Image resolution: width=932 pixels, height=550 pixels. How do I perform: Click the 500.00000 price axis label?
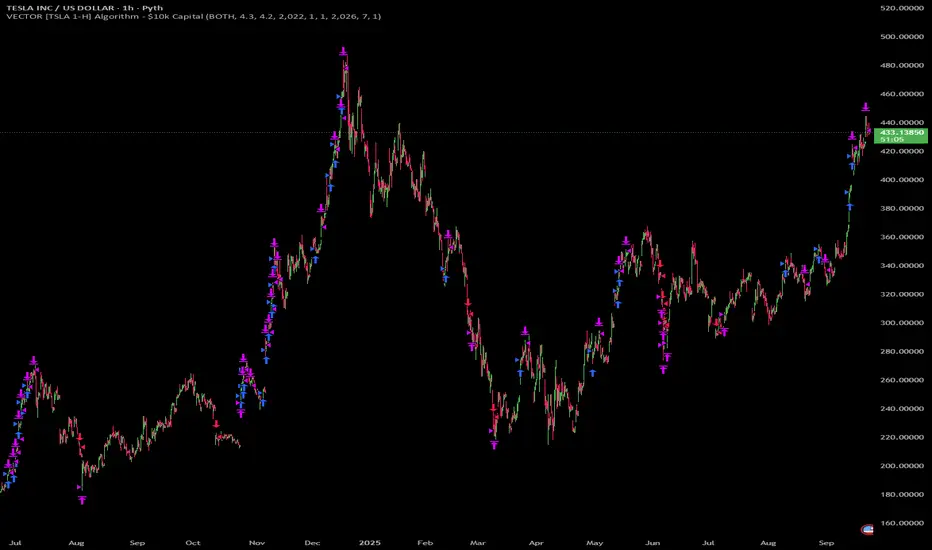[902, 36]
